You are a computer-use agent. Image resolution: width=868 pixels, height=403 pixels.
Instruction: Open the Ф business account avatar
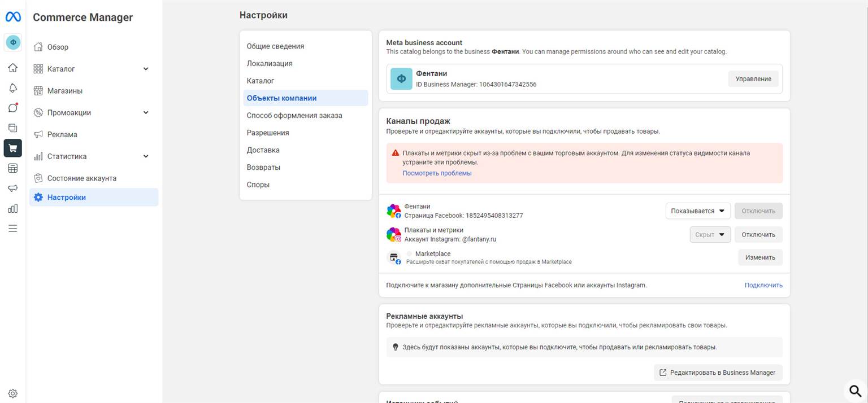pos(13,42)
